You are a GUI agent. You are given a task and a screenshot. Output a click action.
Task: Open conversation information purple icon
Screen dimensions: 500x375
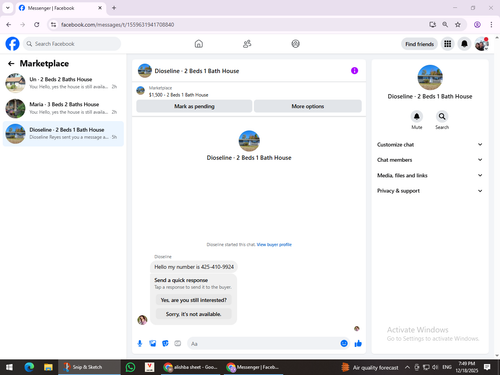point(354,71)
